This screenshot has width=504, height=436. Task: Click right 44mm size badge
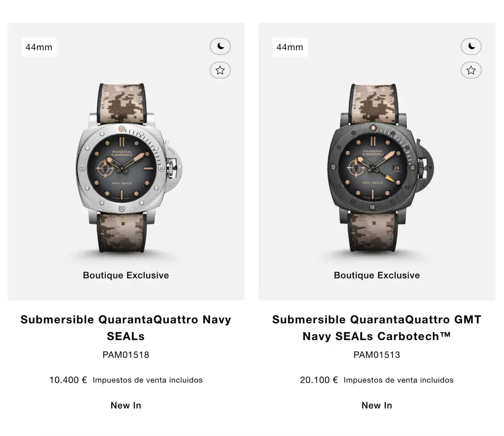(x=290, y=47)
